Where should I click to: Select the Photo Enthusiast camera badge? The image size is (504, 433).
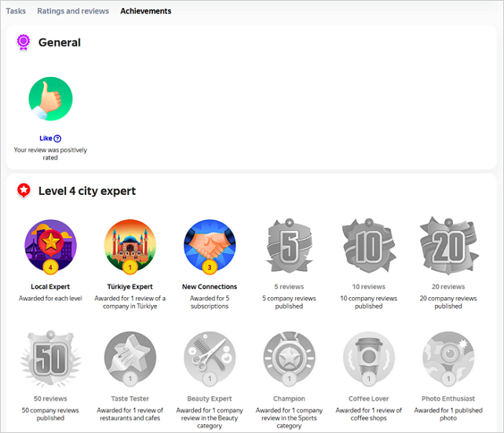[x=447, y=358]
